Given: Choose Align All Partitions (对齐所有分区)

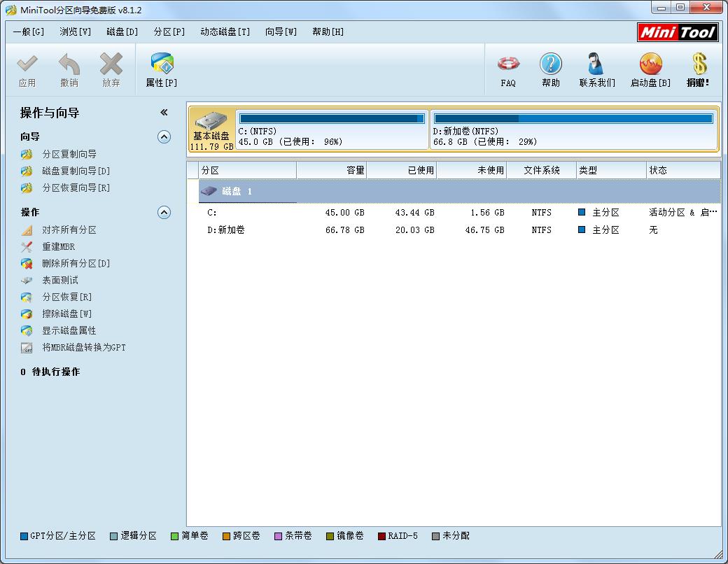Looking at the screenshot, I should point(69,230).
